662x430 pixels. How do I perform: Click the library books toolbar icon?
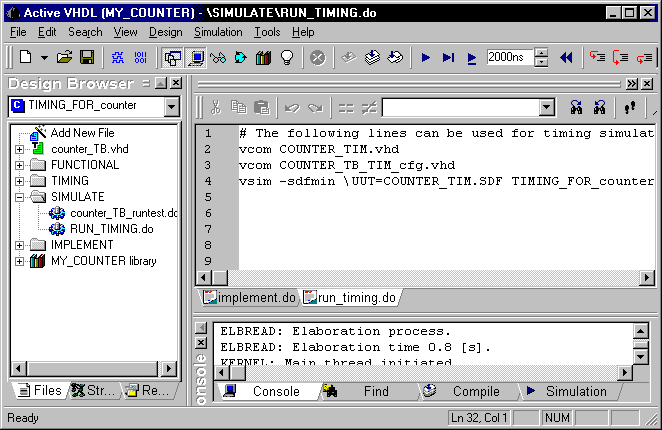tap(263, 58)
